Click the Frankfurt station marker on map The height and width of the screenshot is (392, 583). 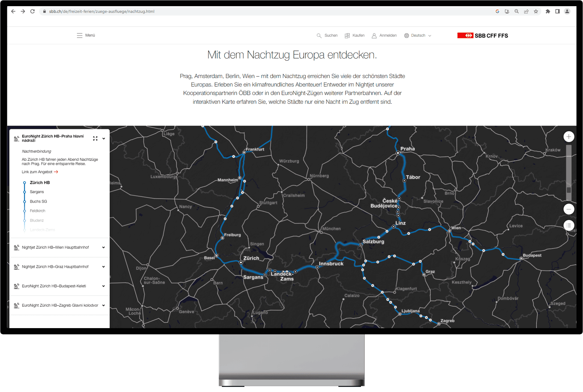(x=244, y=152)
